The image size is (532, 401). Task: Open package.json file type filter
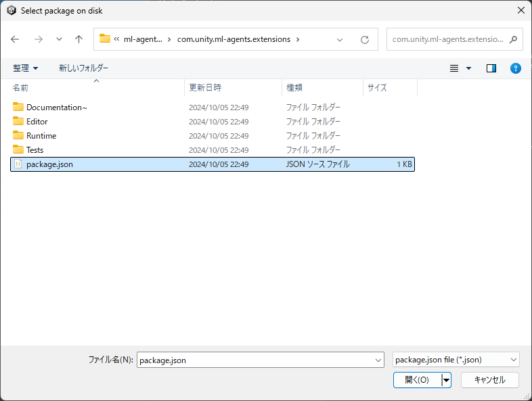456,360
